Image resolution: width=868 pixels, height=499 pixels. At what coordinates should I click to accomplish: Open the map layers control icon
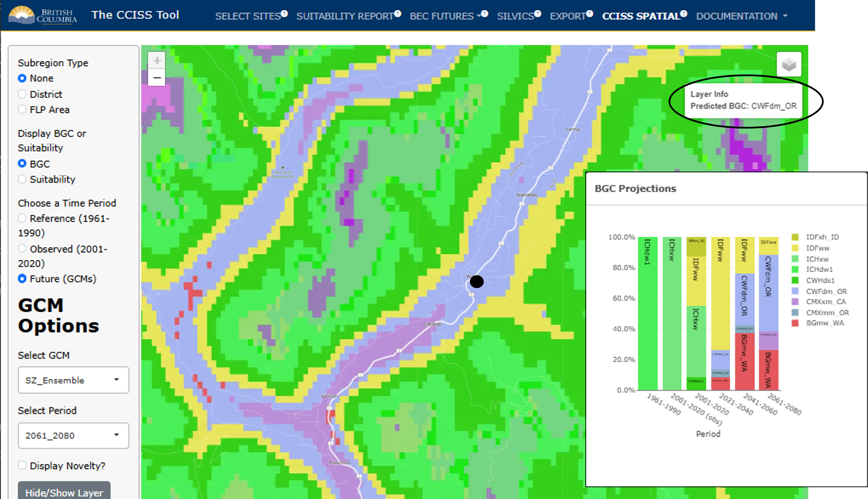[x=789, y=65]
